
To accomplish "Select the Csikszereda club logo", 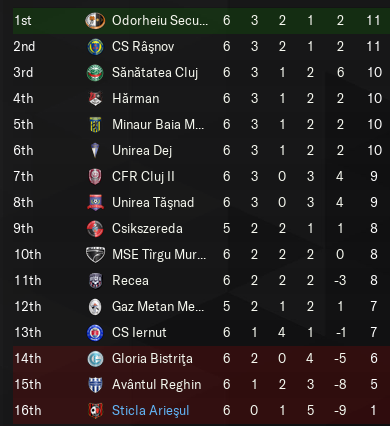I will pos(95,229).
